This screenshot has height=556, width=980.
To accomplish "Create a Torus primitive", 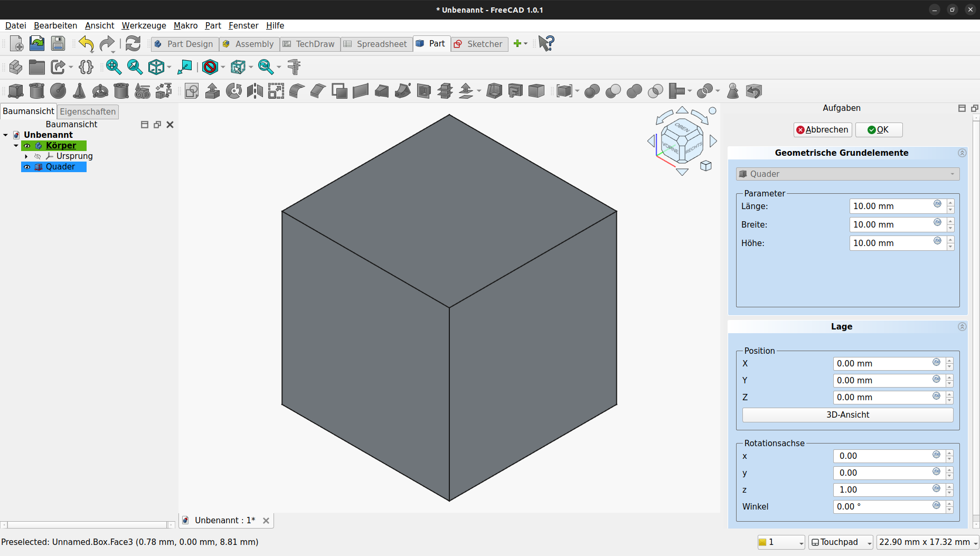I will [x=100, y=91].
